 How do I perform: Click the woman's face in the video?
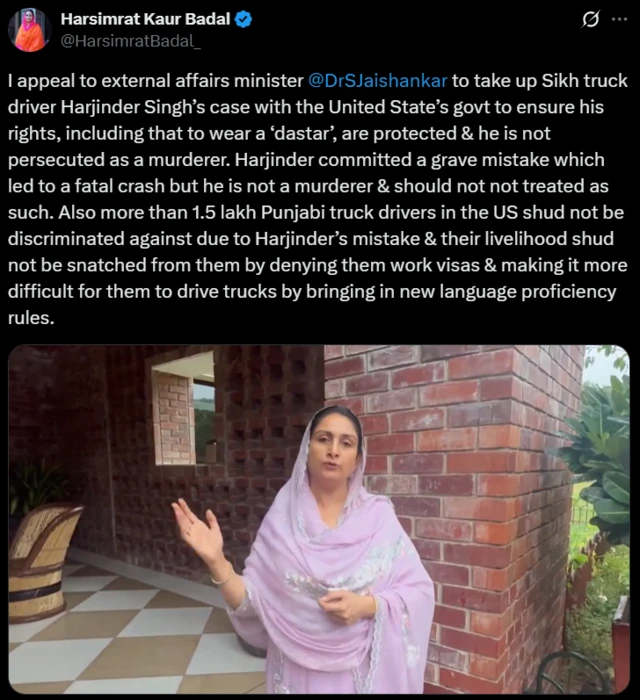pyautogui.click(x=334, y=448)
